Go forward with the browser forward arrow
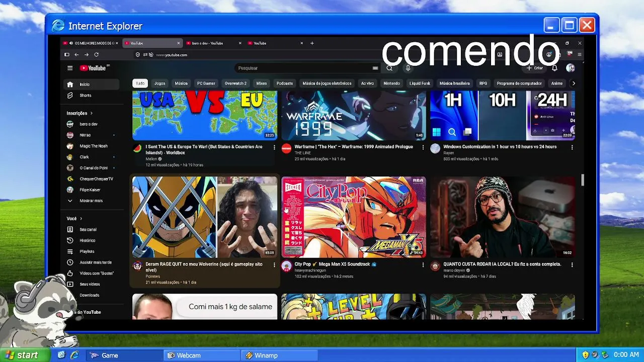The image size is (644, 362). tap(87, 55)
